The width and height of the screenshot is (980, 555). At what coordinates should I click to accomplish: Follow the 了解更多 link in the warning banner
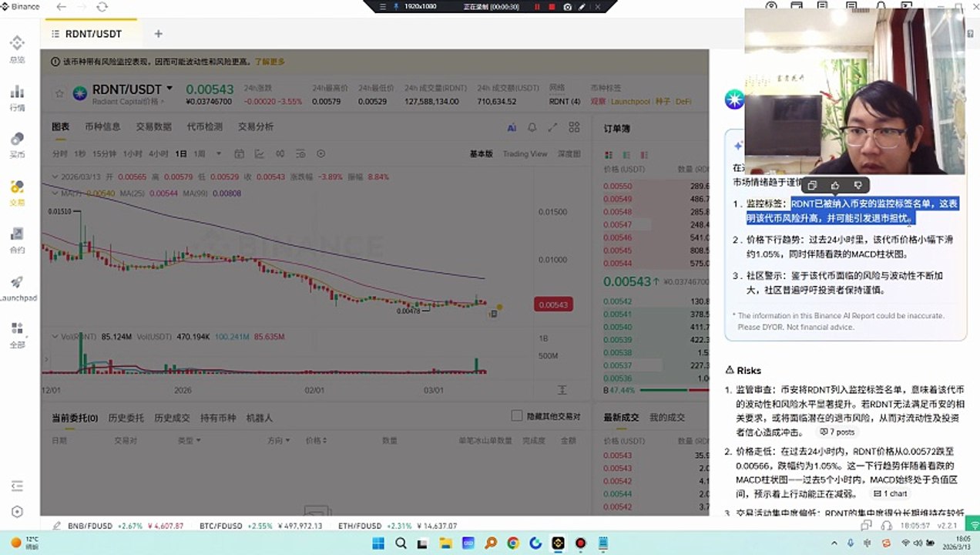(270, 62)
